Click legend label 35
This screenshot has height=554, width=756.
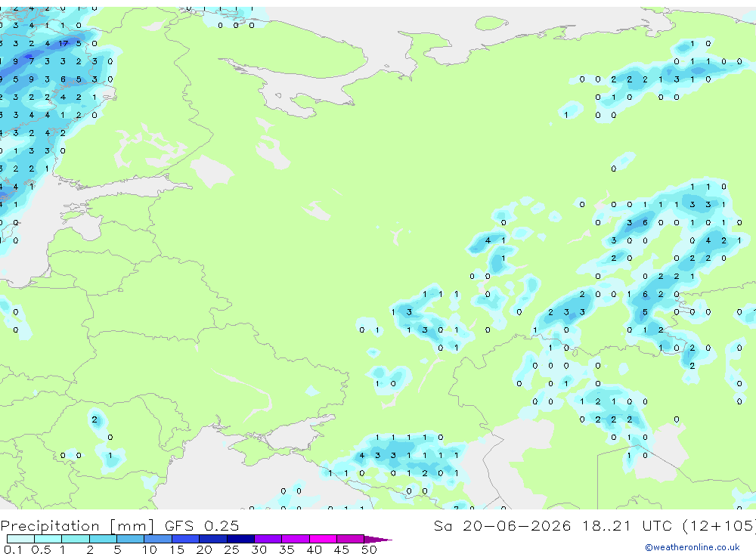pos(287,549)
